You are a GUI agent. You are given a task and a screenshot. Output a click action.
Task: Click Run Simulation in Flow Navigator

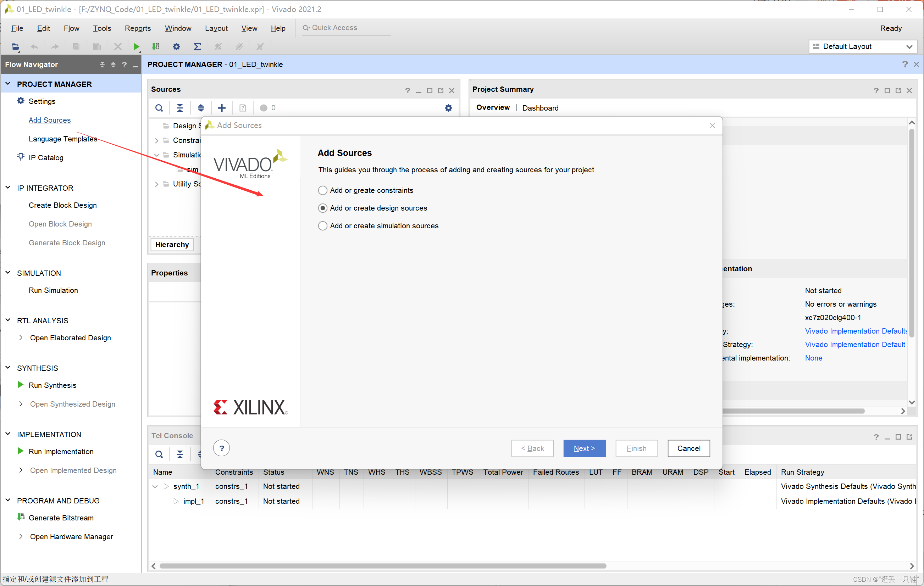[53, 290]
